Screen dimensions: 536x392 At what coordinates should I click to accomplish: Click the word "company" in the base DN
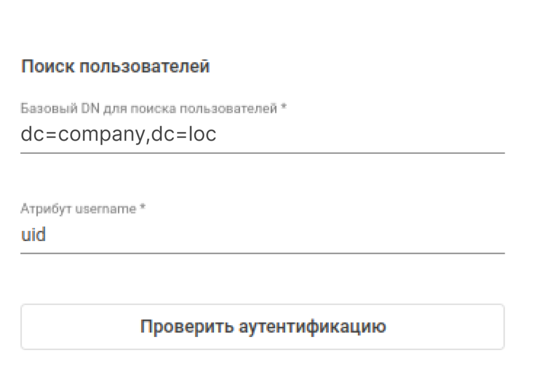[x=101, y=134]
